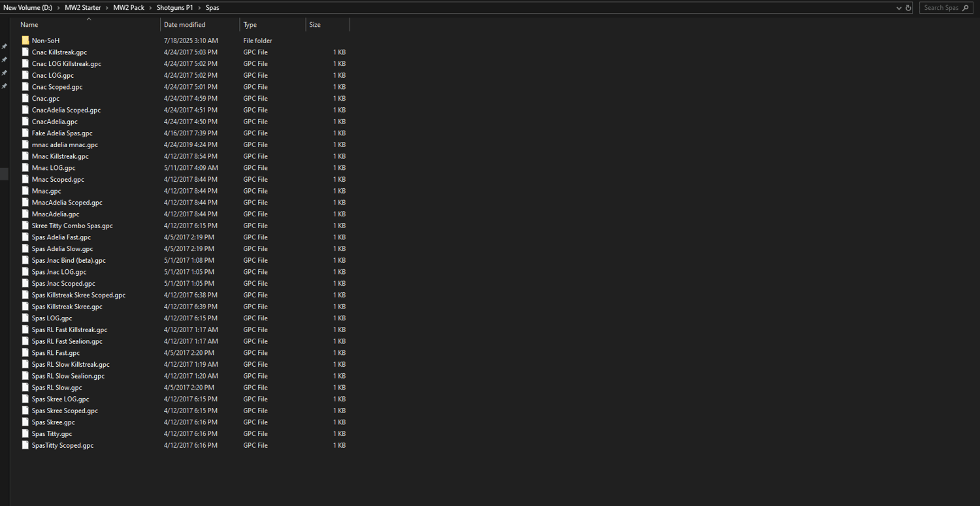
Task: Click the search magnifier icon
Action: click(966, 8)
